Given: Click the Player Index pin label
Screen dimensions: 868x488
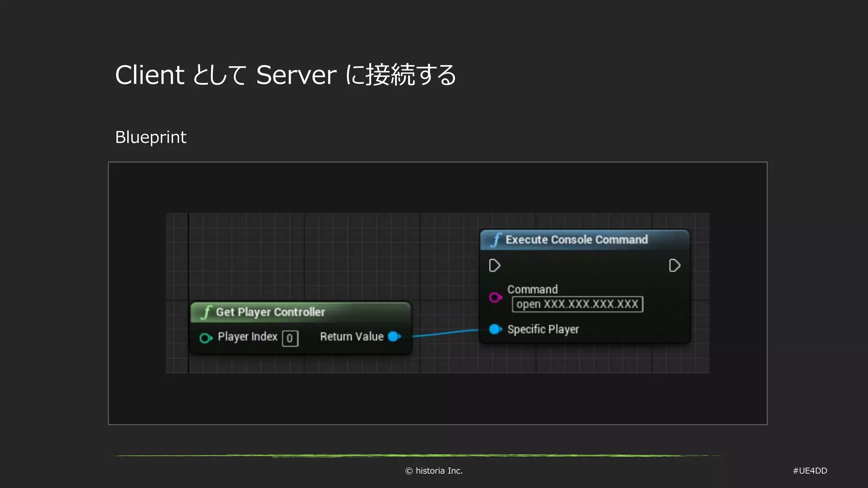Looking at the screenshot, I should coord(248,337).
